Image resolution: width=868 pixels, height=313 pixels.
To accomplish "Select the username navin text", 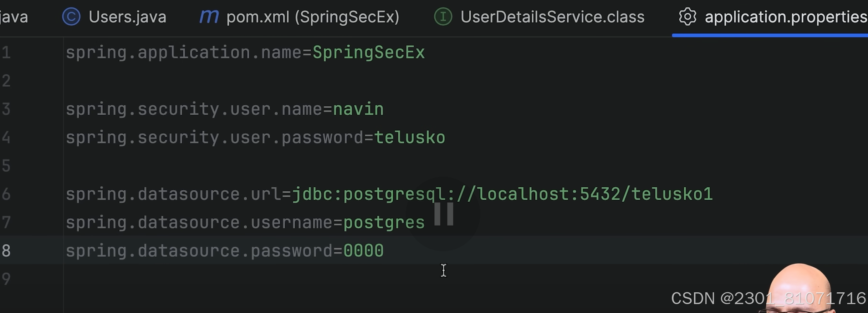I will point(358,109).
